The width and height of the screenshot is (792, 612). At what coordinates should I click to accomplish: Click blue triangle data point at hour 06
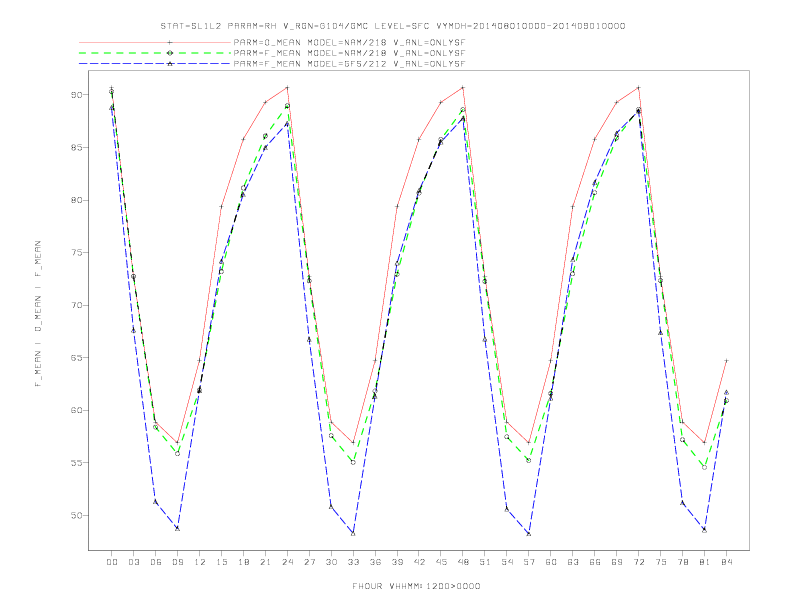coord(156,501)
